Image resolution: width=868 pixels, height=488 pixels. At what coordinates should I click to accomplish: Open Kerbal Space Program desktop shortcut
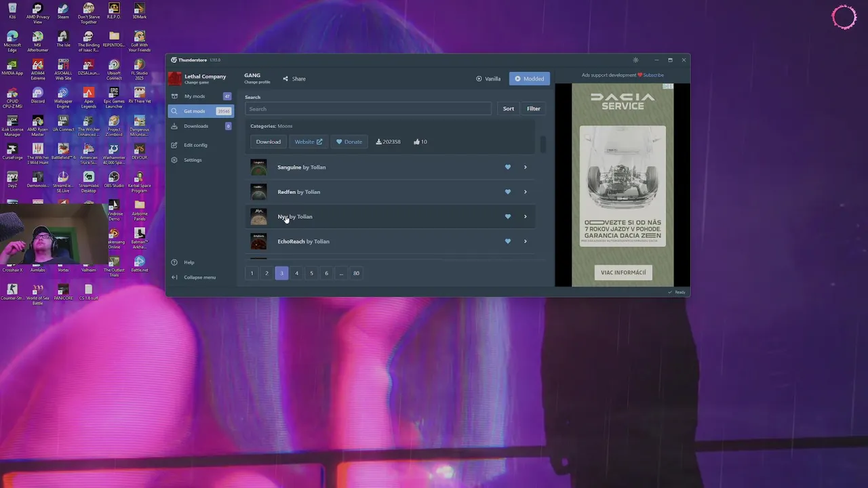140,181
